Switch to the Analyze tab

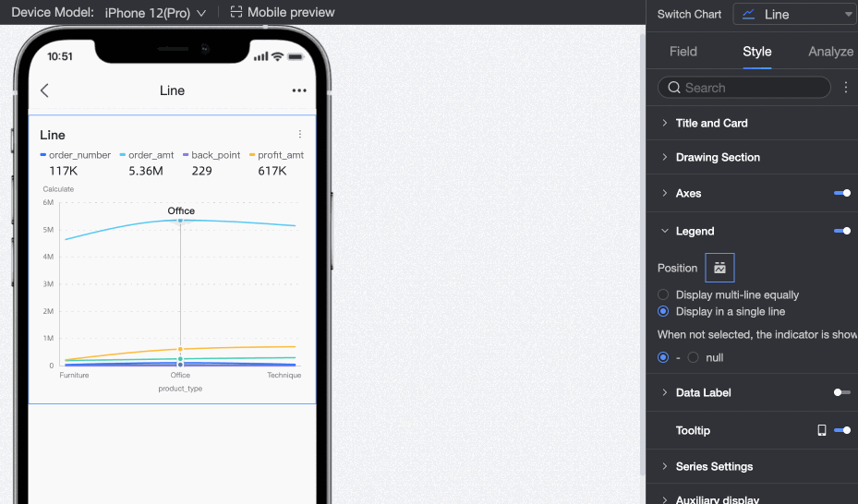click(x=830, y=52)
